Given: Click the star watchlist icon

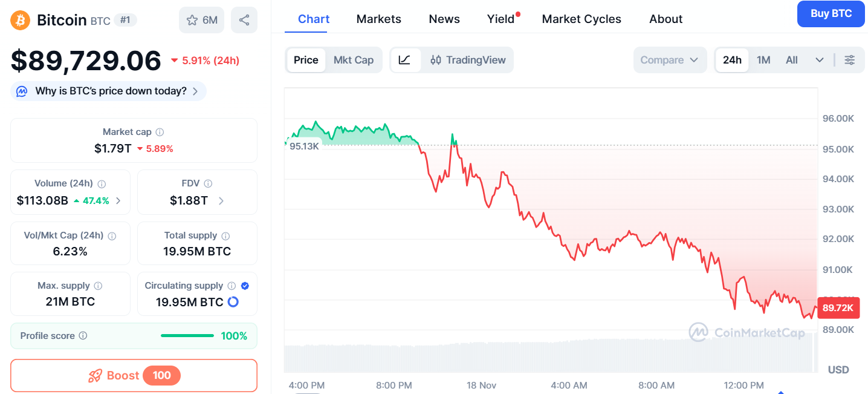Looking at the screenshot, I should 192,20.
